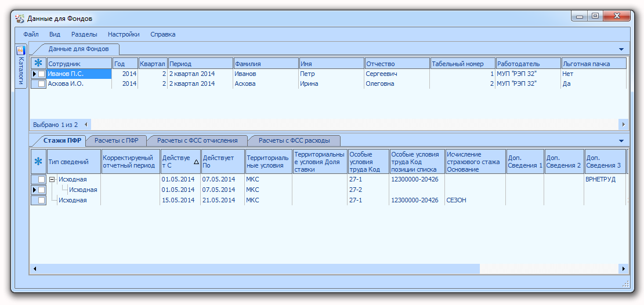Click the lower grid left scroll arrow
Viewport: 644px width, 305px height.
[x=34, y=268]
